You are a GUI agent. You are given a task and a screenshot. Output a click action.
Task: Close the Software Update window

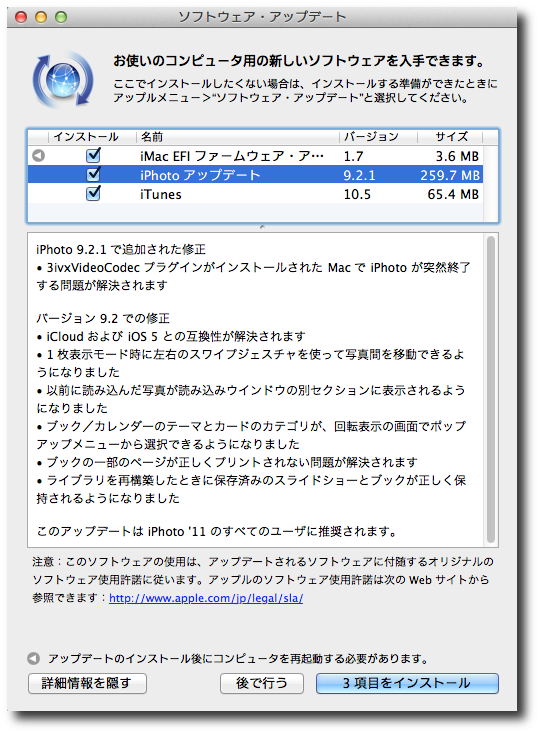[21, 17]
